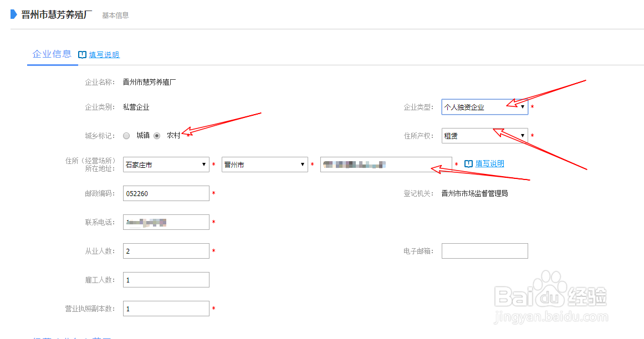Open the city dropdown showing 石家庄市

click(166, 165)
